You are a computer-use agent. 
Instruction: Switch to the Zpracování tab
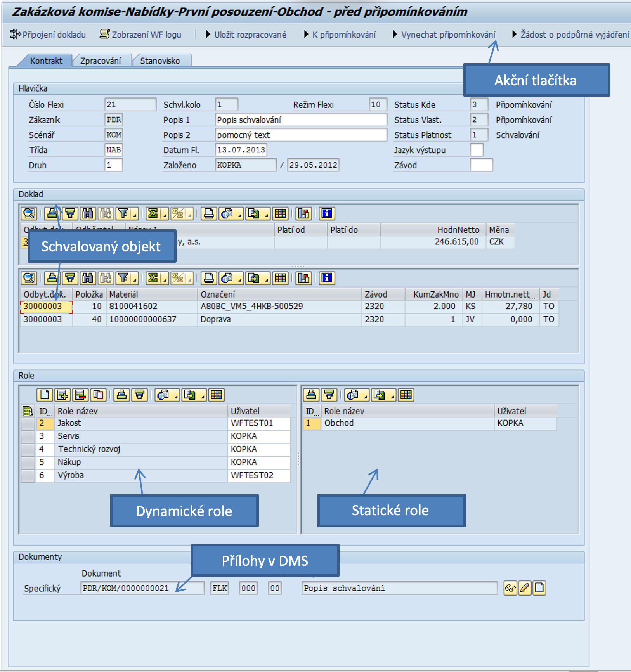101,61
